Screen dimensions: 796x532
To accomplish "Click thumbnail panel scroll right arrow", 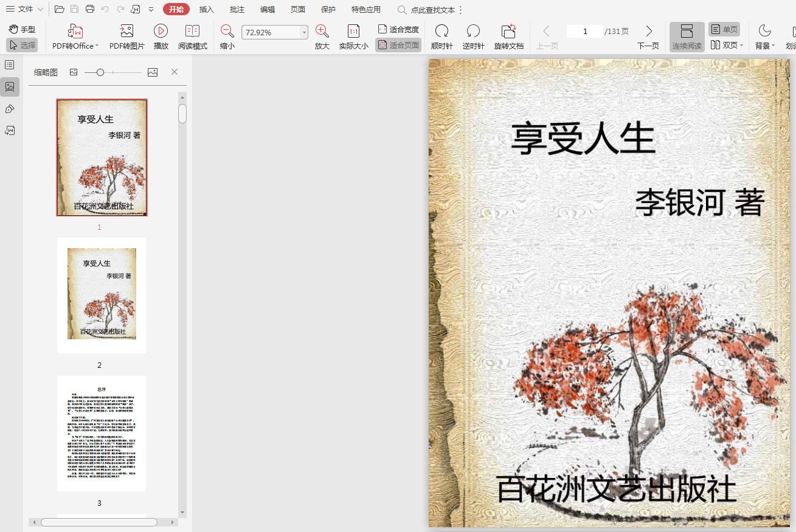I will (173, 522).
